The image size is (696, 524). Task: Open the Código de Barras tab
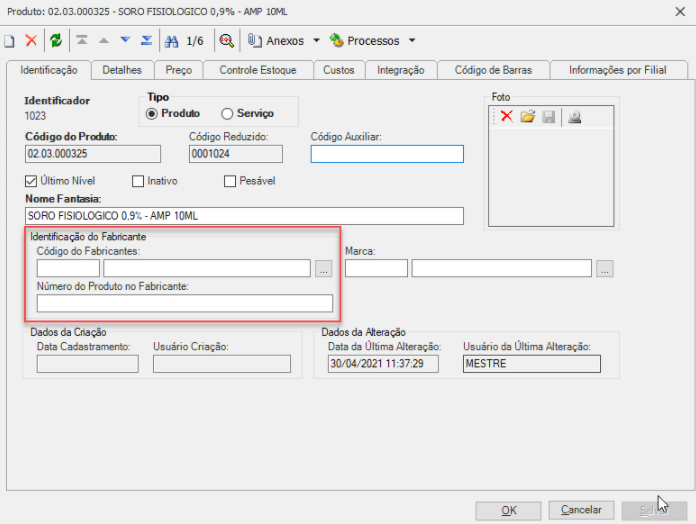[493, 70]
